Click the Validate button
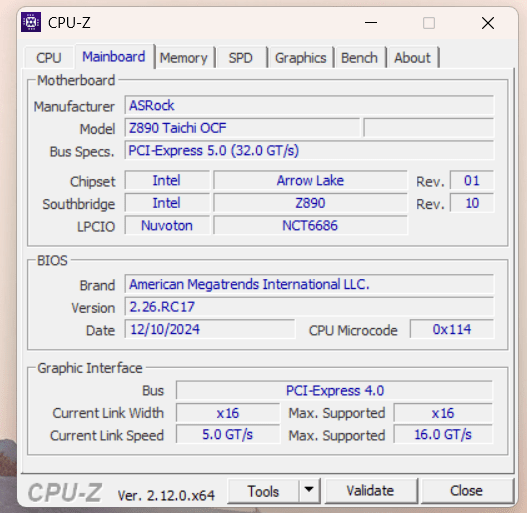The image size is (527, 513). click(x=370, y=491)
